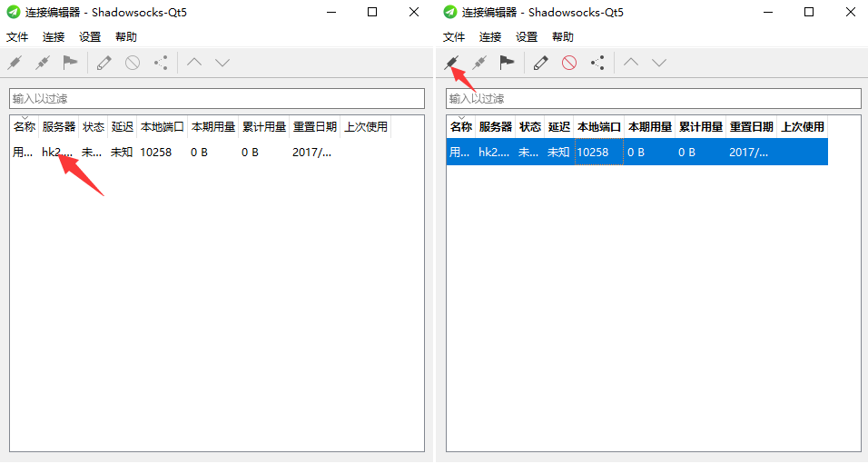Click Edit pencil icon in right window

click(541, 63)
